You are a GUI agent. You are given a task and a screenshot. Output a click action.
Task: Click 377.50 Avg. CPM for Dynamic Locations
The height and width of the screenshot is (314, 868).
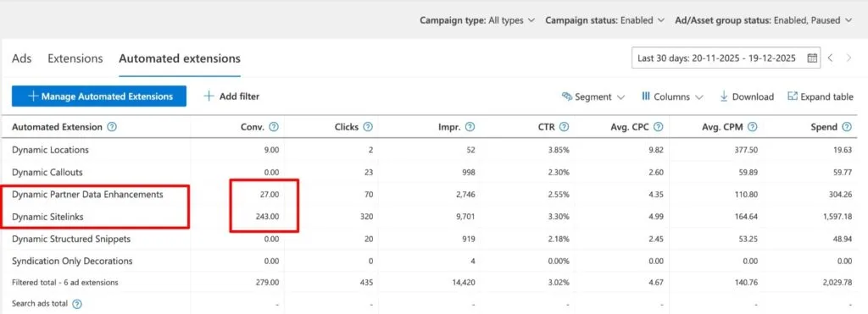point(746,150)
